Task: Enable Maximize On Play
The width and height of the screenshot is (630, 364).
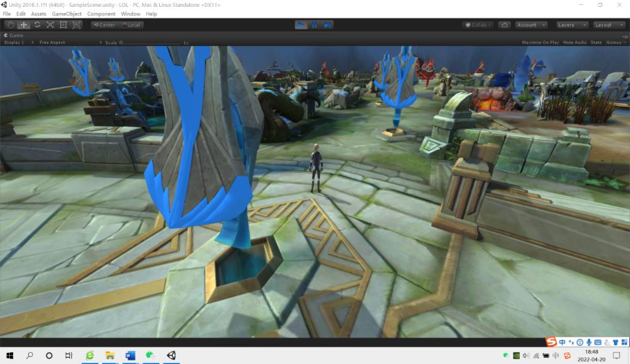Action: [540, 42]
